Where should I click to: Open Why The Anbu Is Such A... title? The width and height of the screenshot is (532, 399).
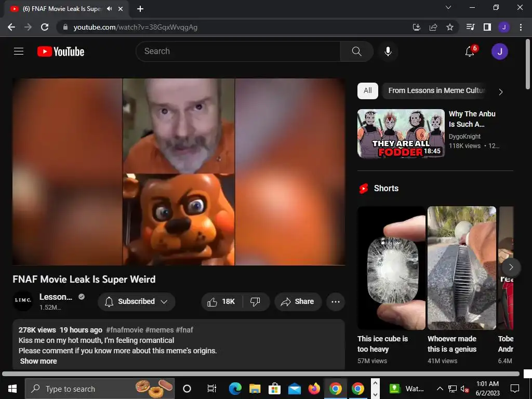472,119
